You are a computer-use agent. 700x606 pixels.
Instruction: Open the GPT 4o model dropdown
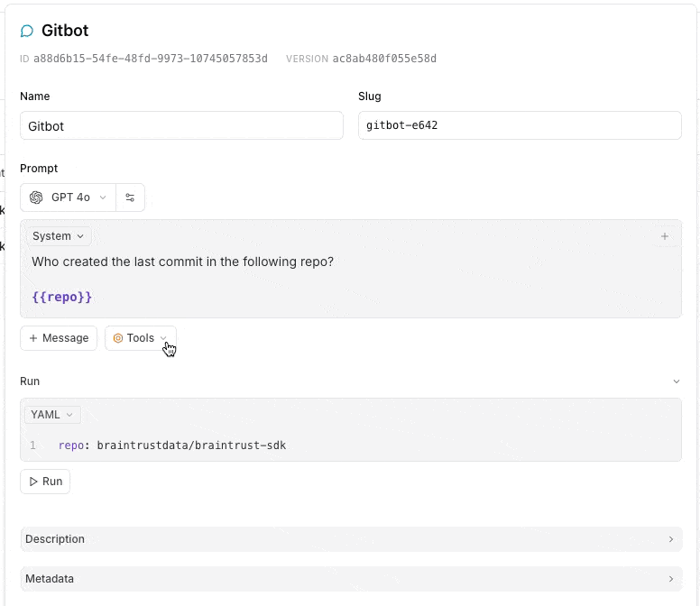(69, 197)
